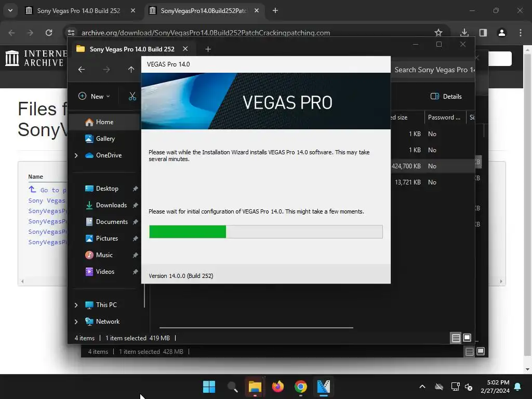Select Sony Vegas Pro 14.0 Build 252 Explorer tab
This screenshot has width=532, height=399.
pos(131,49)
